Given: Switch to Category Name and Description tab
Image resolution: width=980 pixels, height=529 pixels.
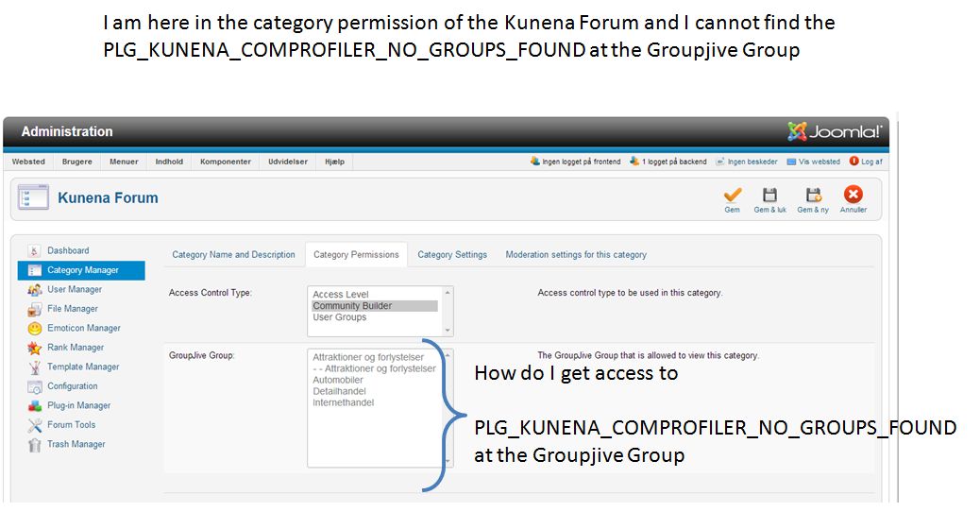Looking at the screenshot, I should (234, 254).
